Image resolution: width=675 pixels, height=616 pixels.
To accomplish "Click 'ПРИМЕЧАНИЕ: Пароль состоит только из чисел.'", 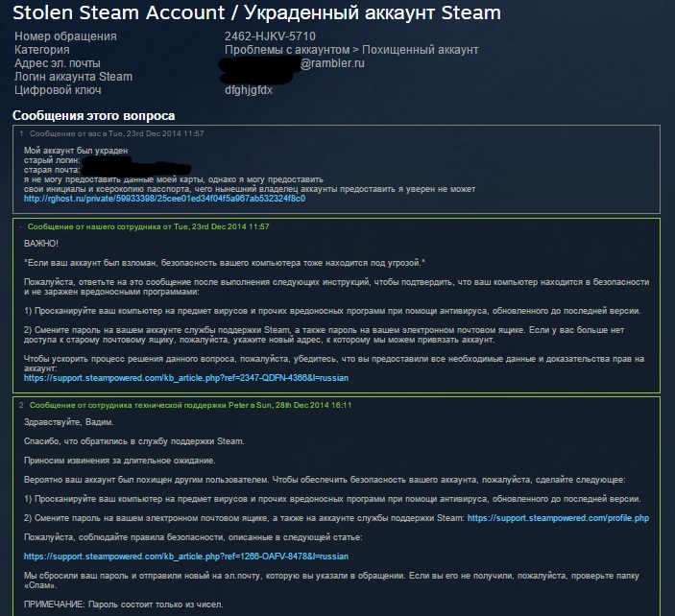I will pos(123,604).
